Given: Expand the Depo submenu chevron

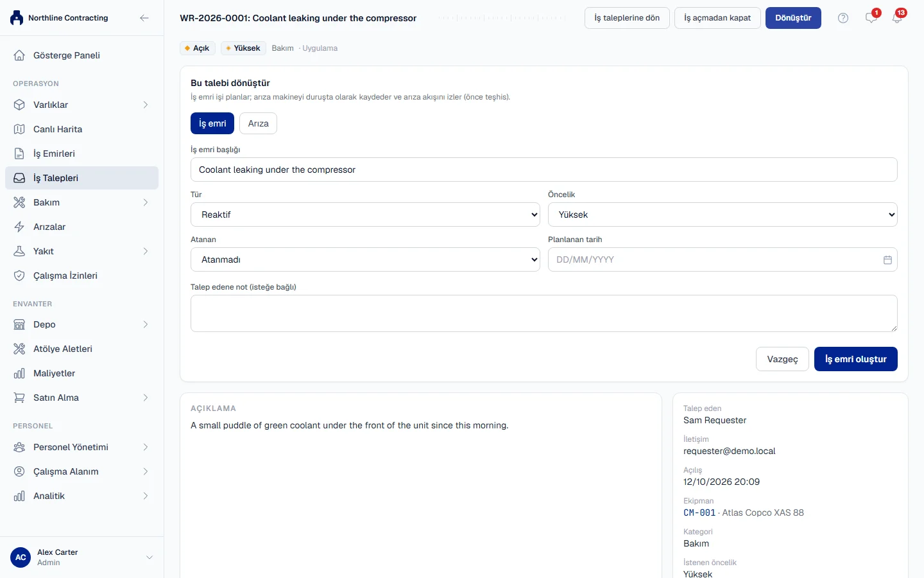Looking at the screenshot, I should 146,324.
